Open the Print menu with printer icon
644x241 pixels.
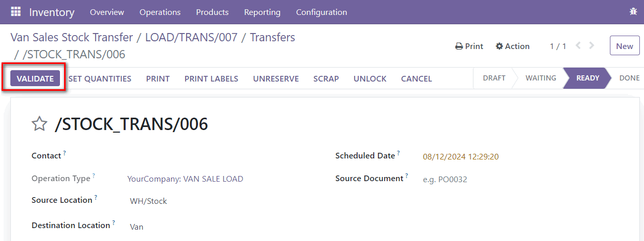[x=469, y=46]
